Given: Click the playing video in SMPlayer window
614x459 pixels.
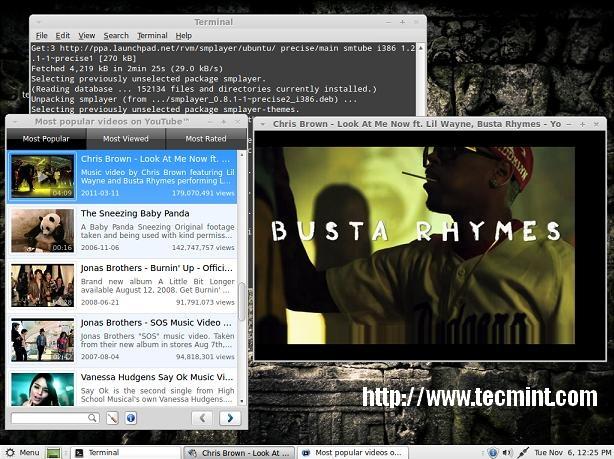Looking at the screenshot, I should click(430, 246).
